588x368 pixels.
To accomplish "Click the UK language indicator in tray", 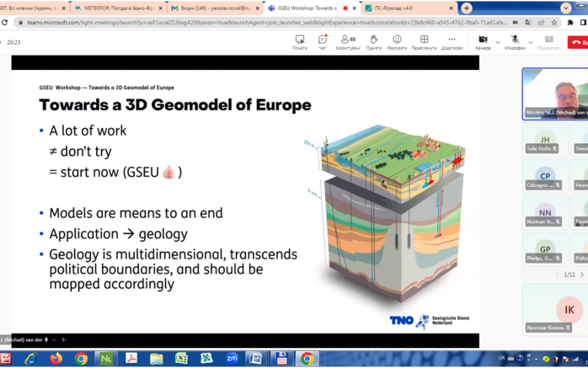I will click(x=502, y=358).
